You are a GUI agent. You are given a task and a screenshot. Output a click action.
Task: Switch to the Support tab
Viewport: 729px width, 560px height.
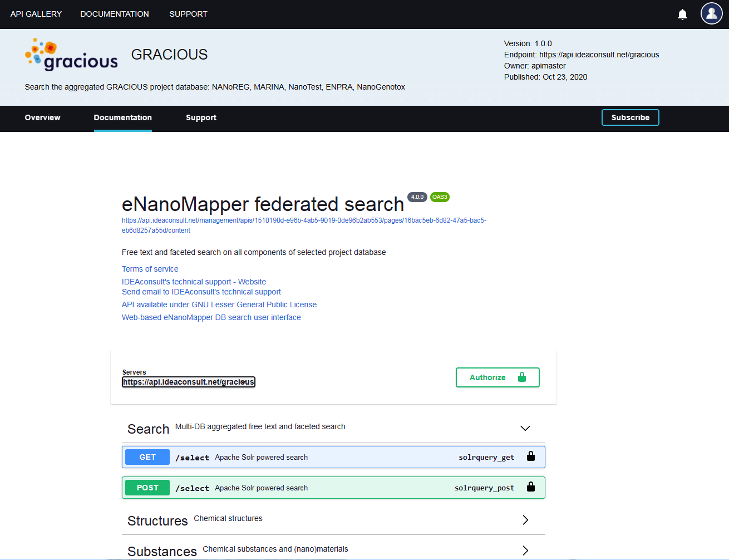[x=201, y=118]
